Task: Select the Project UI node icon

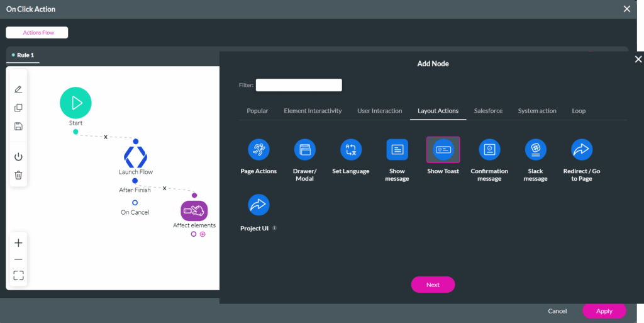Action: pos(258,205)
